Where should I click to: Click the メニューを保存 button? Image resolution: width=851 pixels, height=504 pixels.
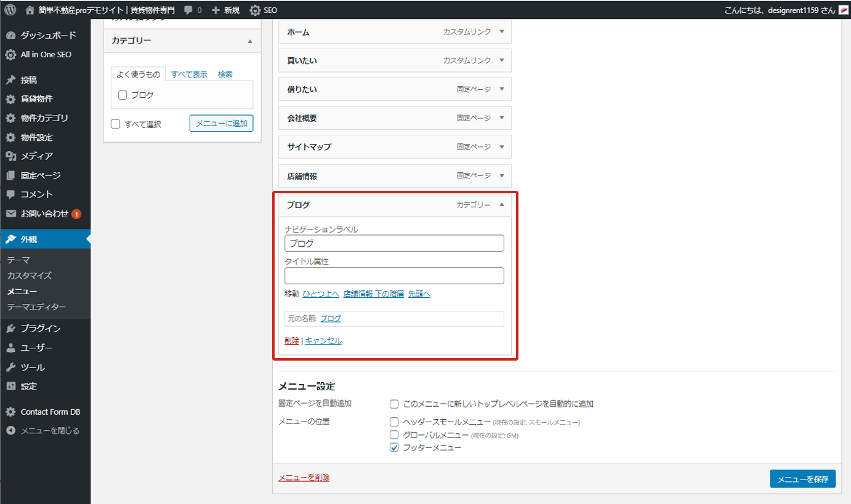tap(802, 479)
